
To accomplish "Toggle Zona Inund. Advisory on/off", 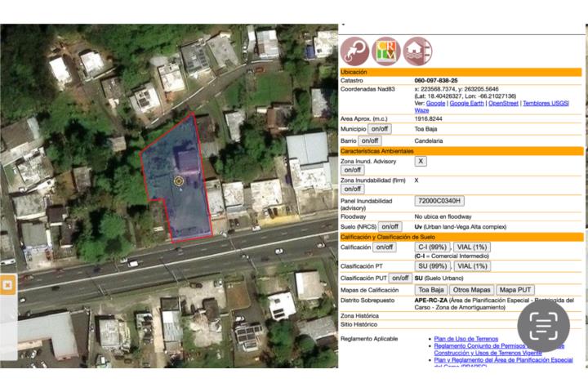I will (x=353, y=171).
